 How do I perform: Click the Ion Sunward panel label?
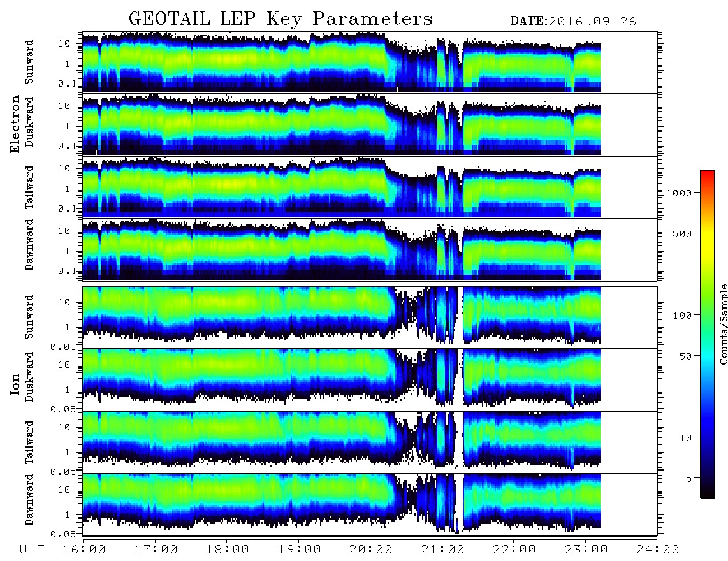(29, 317)
